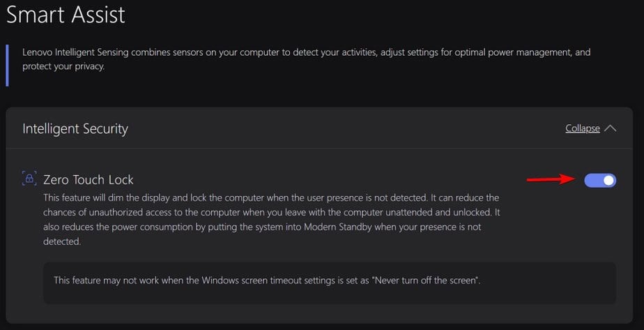The image size is (644, 330).
Task: Turn off the Zero Touch Lock toggle
Action: point(600,181)
